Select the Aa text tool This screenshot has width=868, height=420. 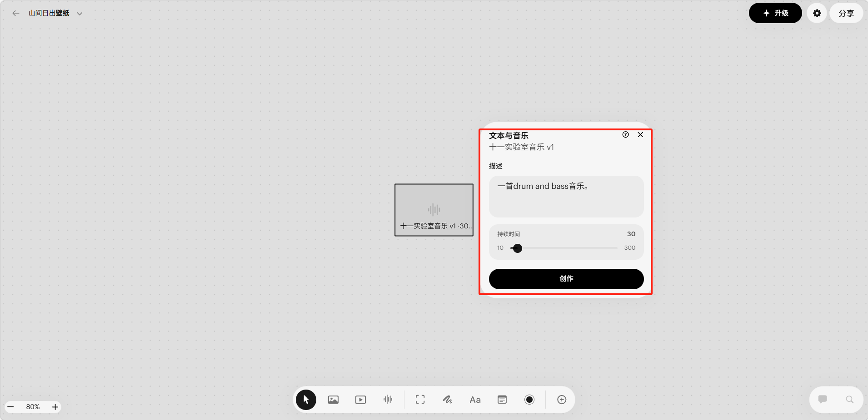tap(475, 400)
